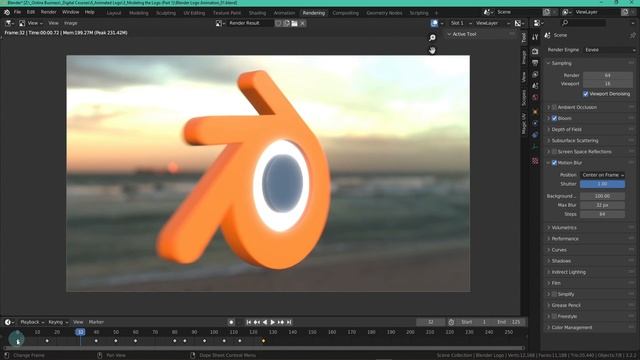The height and width of the screenshot is (360, 640).
Task: Expand the Subsurface Scattering panel
Action: coord(575,140)
